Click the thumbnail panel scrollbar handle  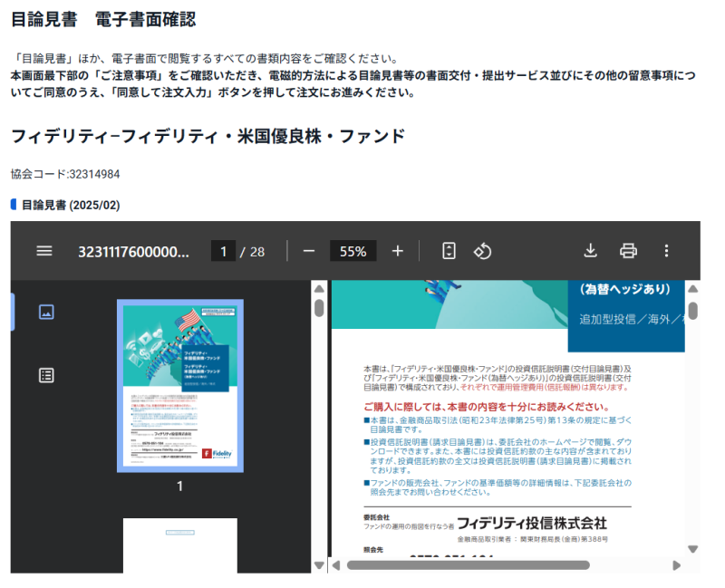coord(319,308)
